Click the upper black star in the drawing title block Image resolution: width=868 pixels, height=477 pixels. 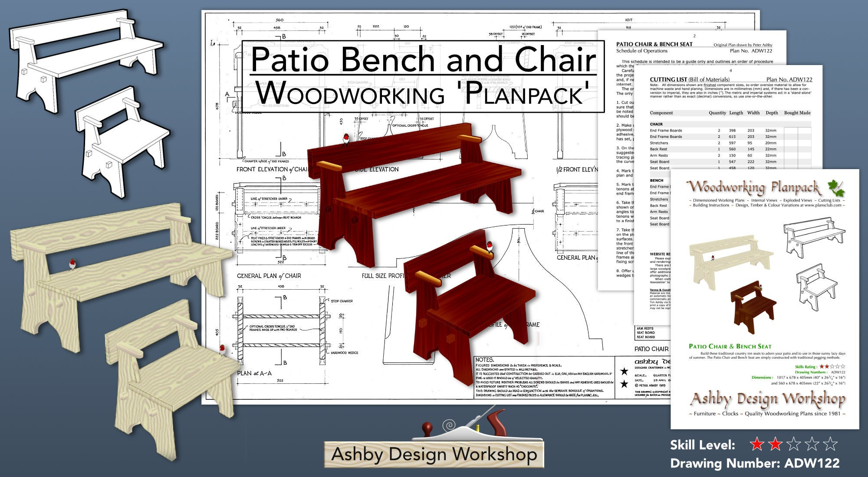624,371
